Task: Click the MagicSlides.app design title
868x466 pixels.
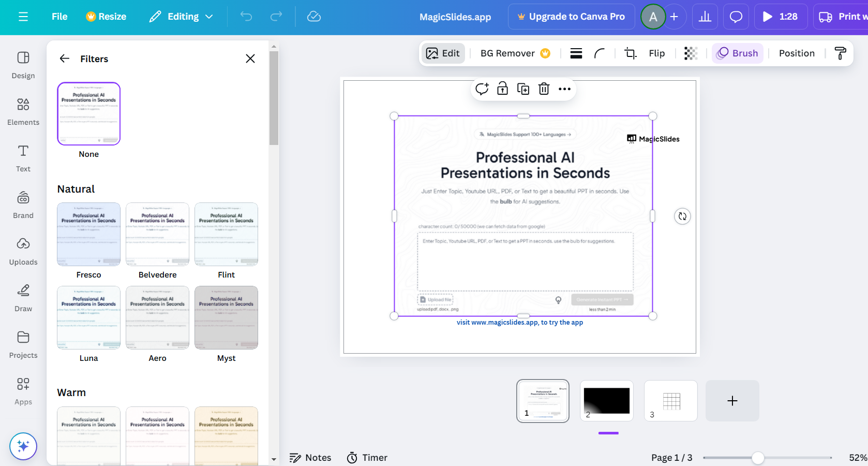Action: [455, 17]
